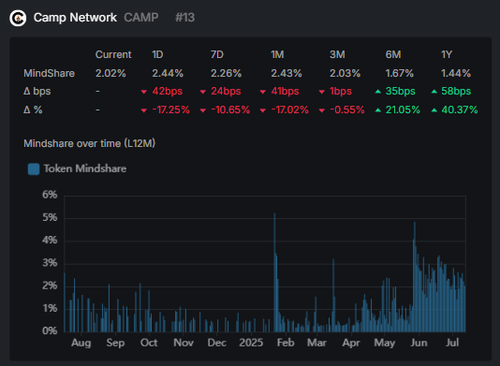Click the 42bps change value
The image size is (500, 366).
click(x=167, y=91)
